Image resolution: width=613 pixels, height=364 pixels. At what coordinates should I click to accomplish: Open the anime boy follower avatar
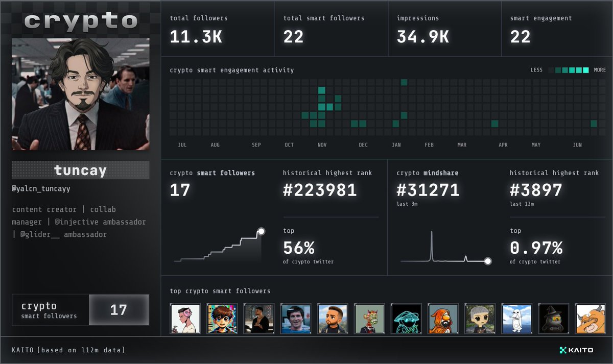(222, 319)
